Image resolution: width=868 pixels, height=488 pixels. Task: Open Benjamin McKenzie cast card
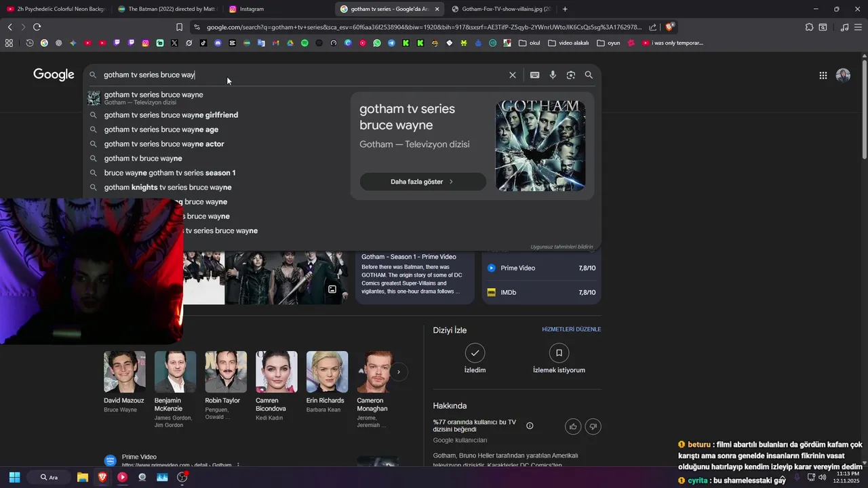click(175, 390)
